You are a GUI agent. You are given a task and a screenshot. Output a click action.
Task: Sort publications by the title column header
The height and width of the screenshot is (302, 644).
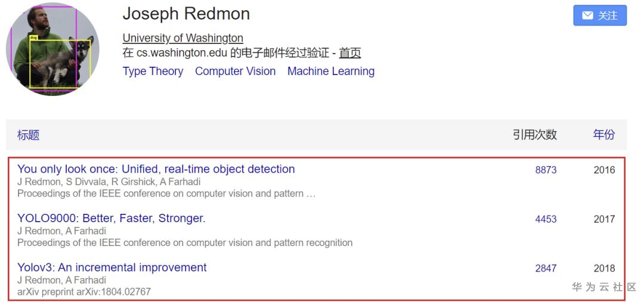tap(29, 135)
